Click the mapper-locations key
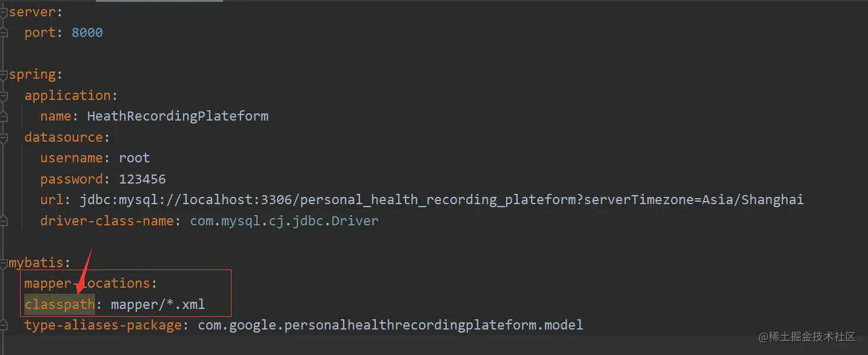 [x=87, y=284]
